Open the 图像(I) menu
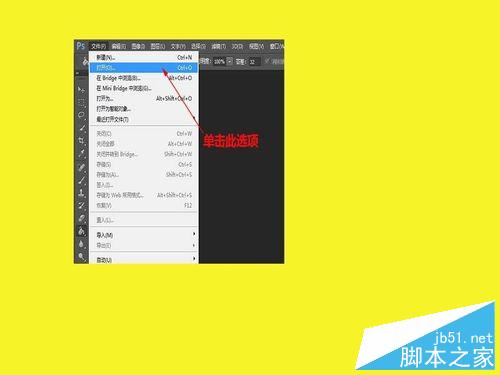Screen dimensions: 500x375 pos(138,46)
